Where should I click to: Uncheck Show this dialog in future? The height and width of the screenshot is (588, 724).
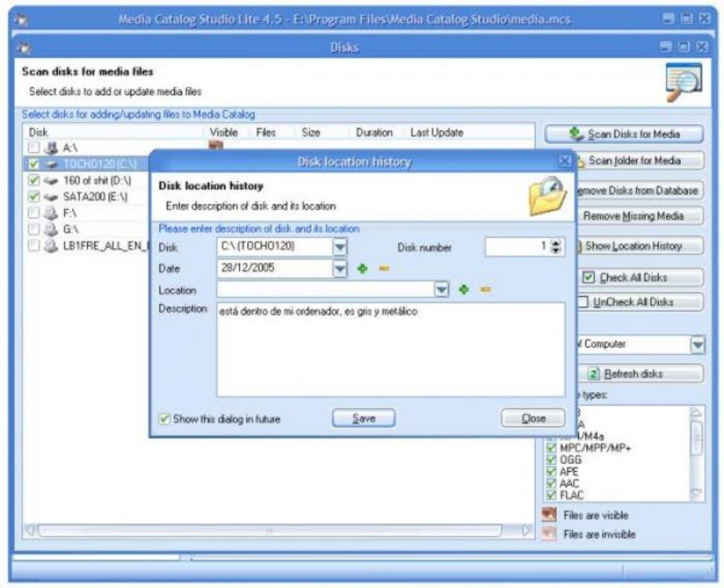[164, 419]
